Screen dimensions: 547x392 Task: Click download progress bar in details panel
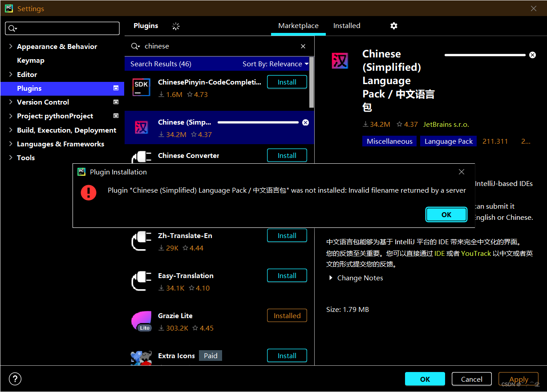485,55
